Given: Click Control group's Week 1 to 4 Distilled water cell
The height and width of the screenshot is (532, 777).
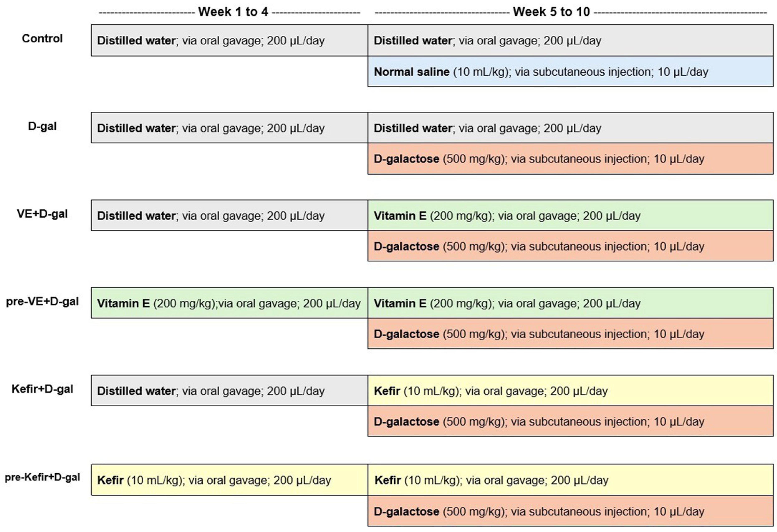Looking at the screenshot, I should pos(229,40).
